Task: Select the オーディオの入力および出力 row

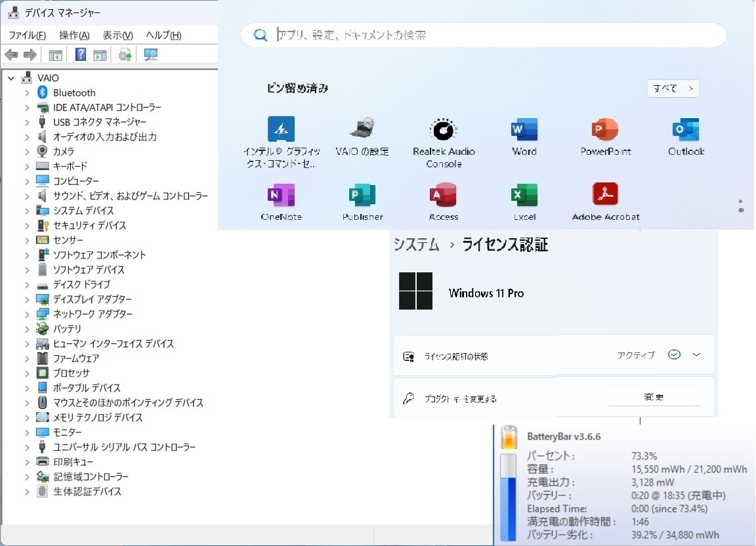Action: (x=105, y=137)
